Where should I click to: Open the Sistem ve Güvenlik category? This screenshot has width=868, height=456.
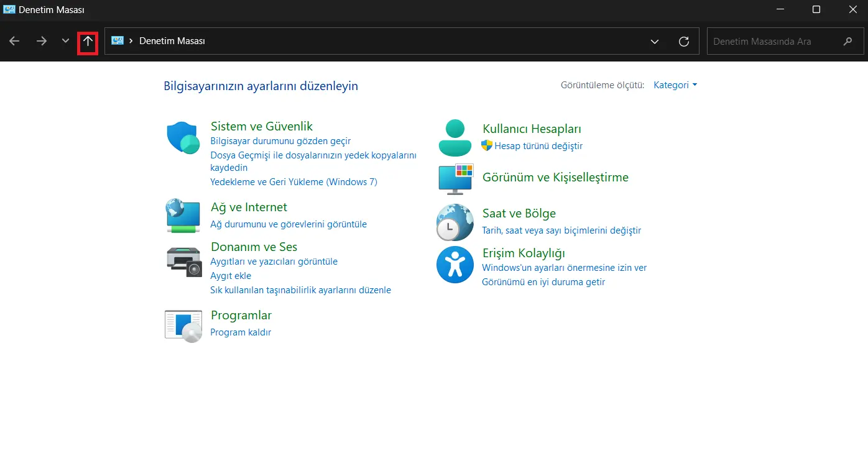coord(262,126)
